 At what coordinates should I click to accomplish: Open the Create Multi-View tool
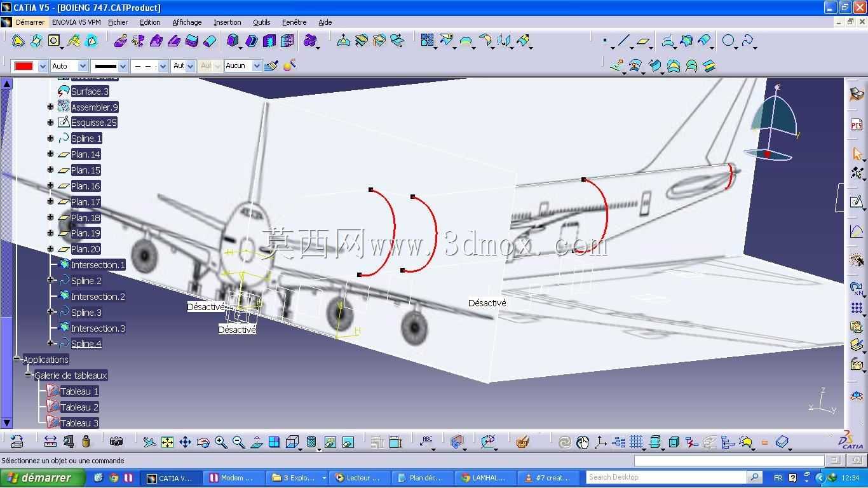[x=274, y=442]
